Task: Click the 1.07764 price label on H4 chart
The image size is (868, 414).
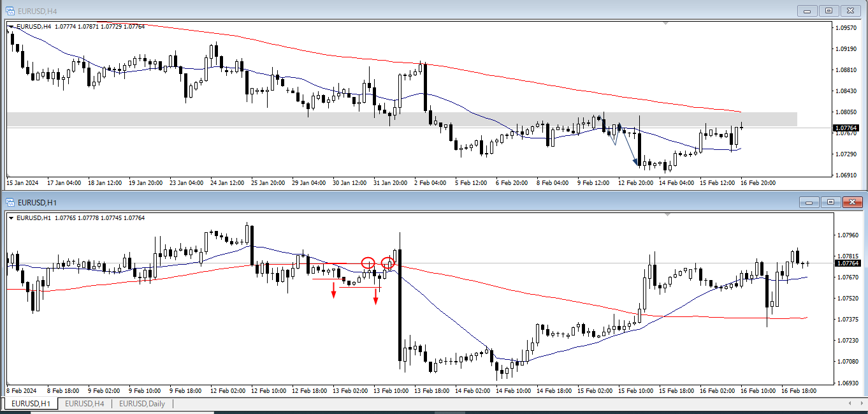Action: point(846,128)
